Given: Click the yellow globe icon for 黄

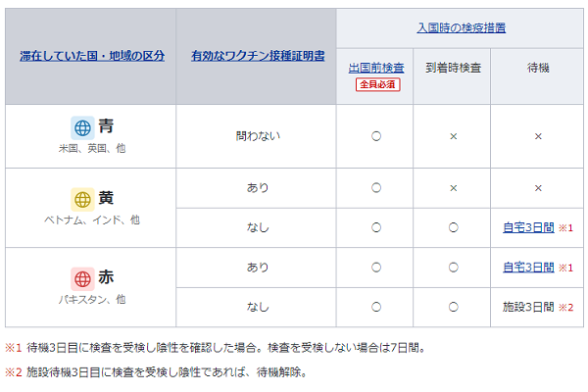Looking at the screenshot, I should [82, 200].
